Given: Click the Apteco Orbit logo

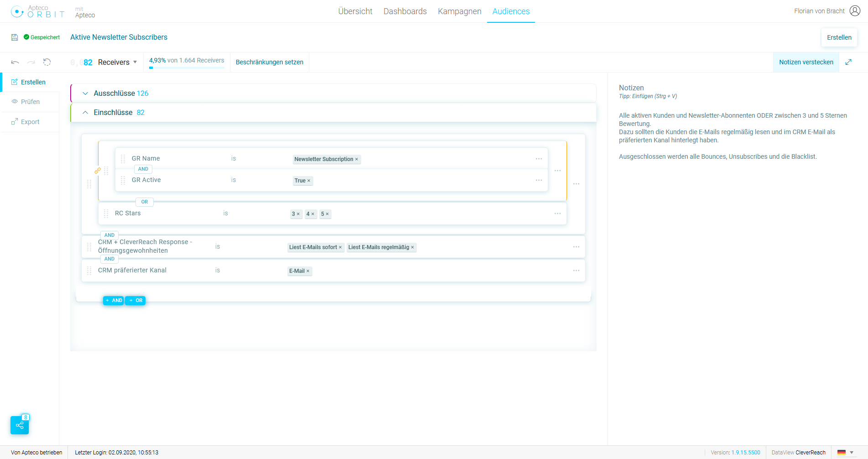Looking at the screenshot, I should (37, 11).
